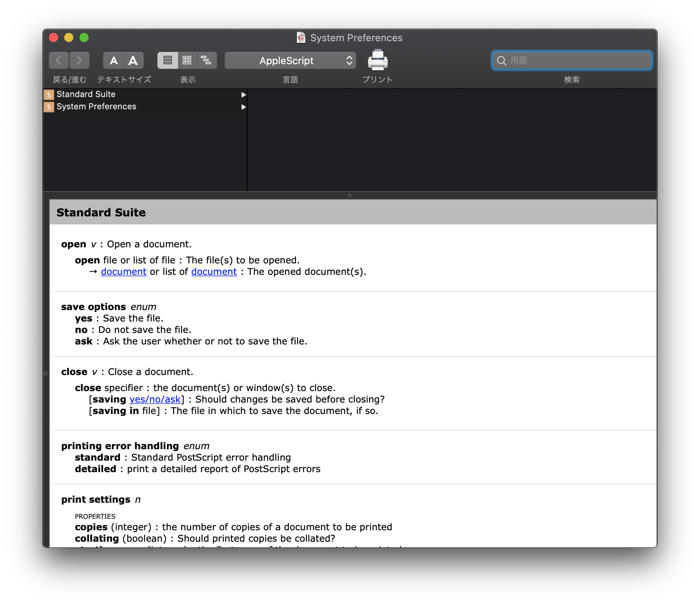The width and height of the screenshot is (700, 604).
Task: Switch to browser columns view mode
Action: (187, 60)
